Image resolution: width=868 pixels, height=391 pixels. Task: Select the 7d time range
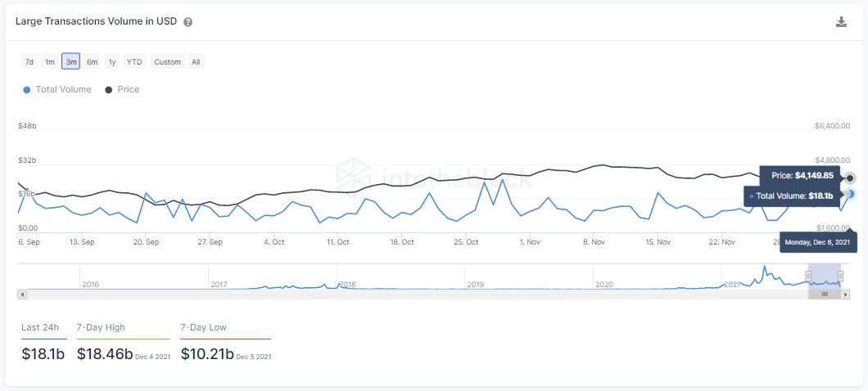[x=29, y=62]
